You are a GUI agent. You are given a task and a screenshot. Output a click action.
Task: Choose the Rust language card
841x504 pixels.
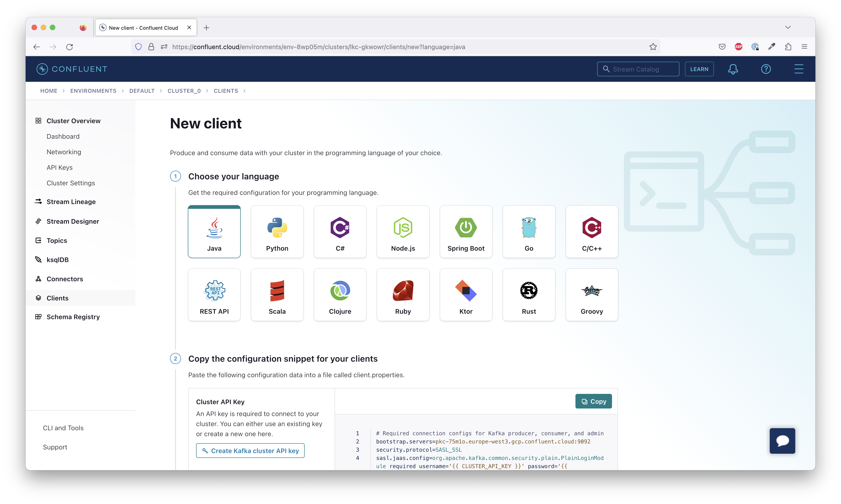tap(529, 295)
